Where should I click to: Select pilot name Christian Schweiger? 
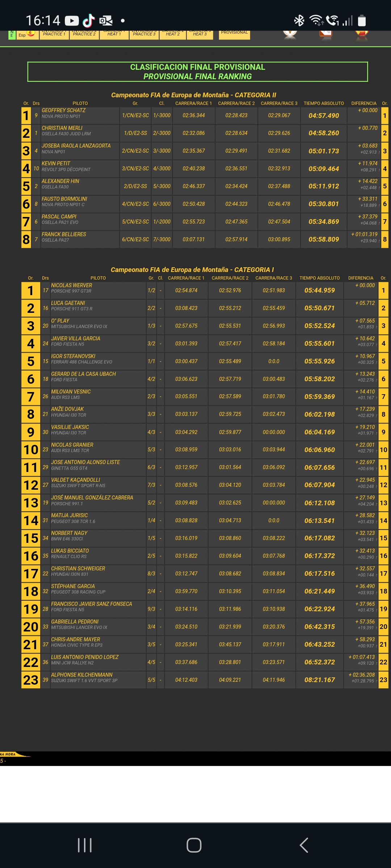[x=78, y=569]
